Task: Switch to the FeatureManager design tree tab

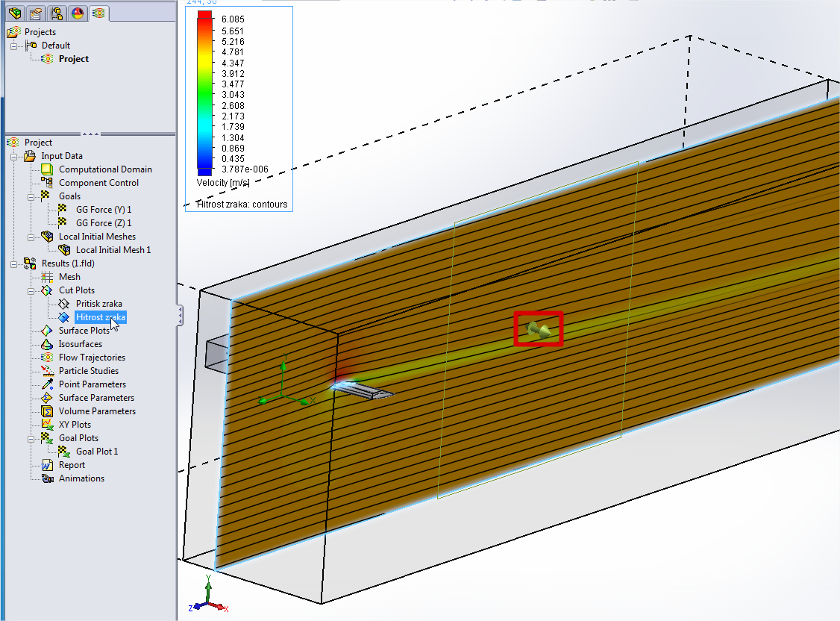Action: [14, 13]
